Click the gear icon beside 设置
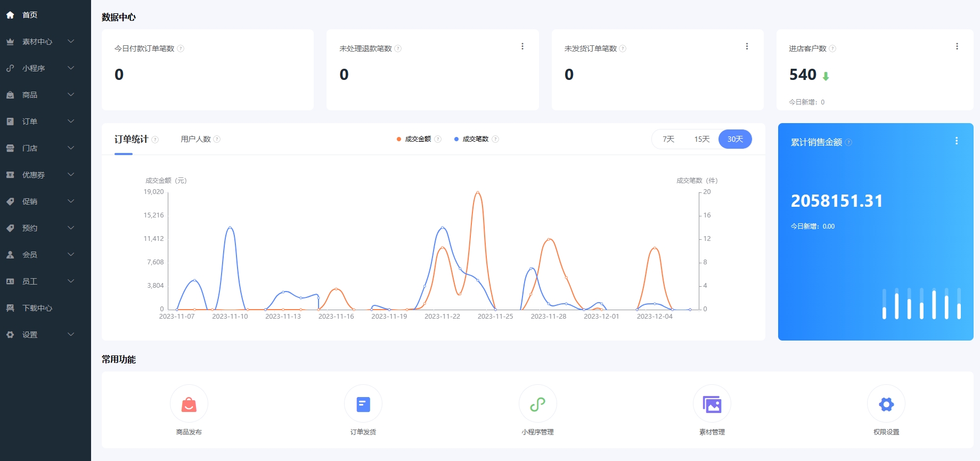Image resolution: width=980 pixels, height=461 pixels. pyautogui.click(x=10, y=335)
